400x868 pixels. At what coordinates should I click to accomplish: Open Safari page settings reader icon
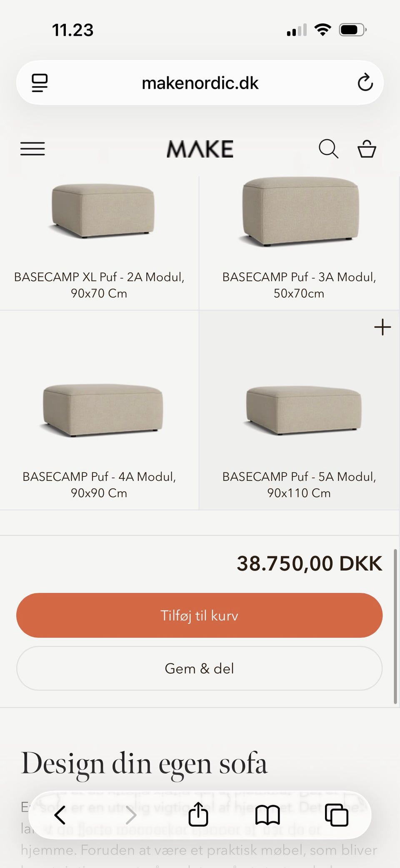coord(40,83)
